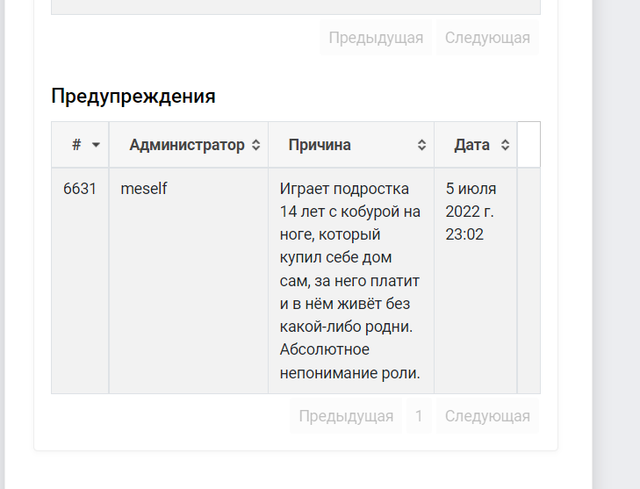Click empty last column header cell

tap(529, 144)
